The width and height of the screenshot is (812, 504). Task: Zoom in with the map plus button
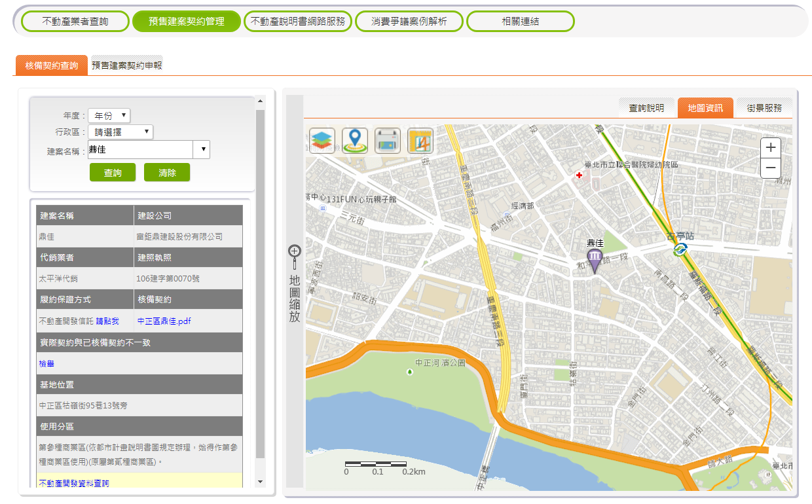(771, 148)
